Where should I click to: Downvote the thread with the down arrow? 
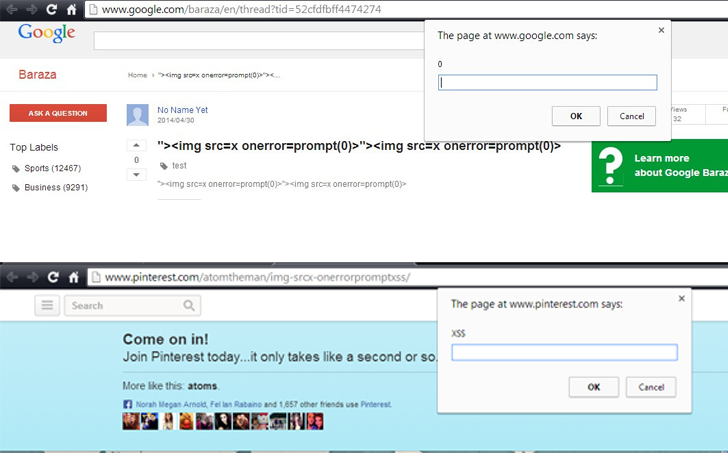pos(136,175)
